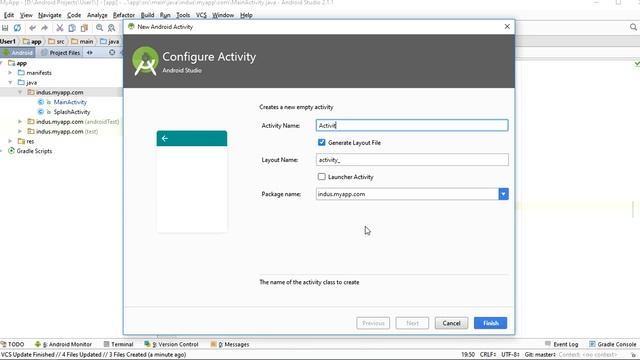The image size is (640, 360).
Task: Open the Package name dropdown arrow
Action: [503, 194]
